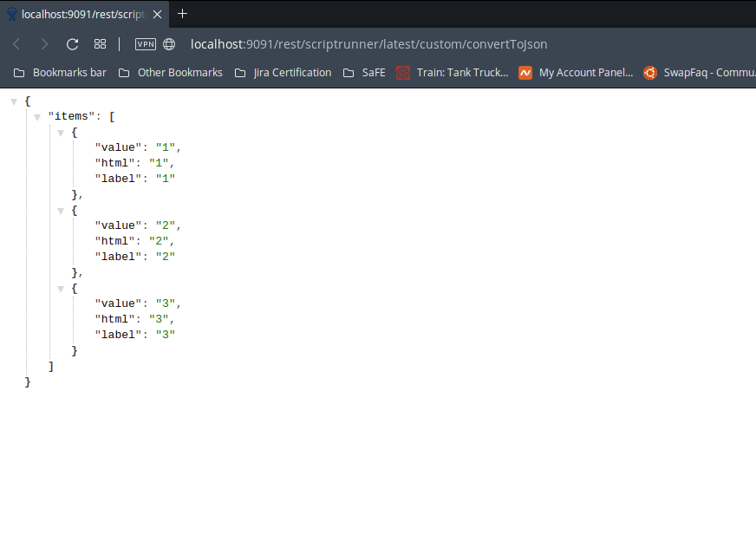Click the SwapFaq bookmark favicon
This screenshot has width=756, height=548.
pos(649,72)
